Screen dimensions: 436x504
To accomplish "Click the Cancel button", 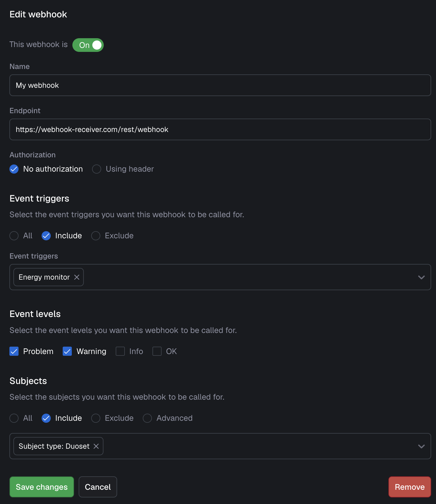I will (x=98, y=487).
